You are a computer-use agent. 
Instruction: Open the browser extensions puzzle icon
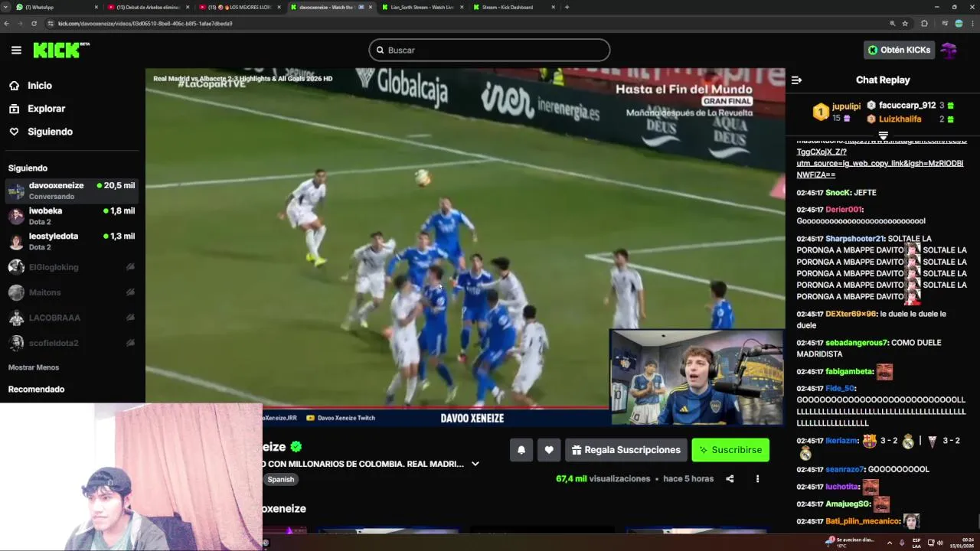[924, 24]
